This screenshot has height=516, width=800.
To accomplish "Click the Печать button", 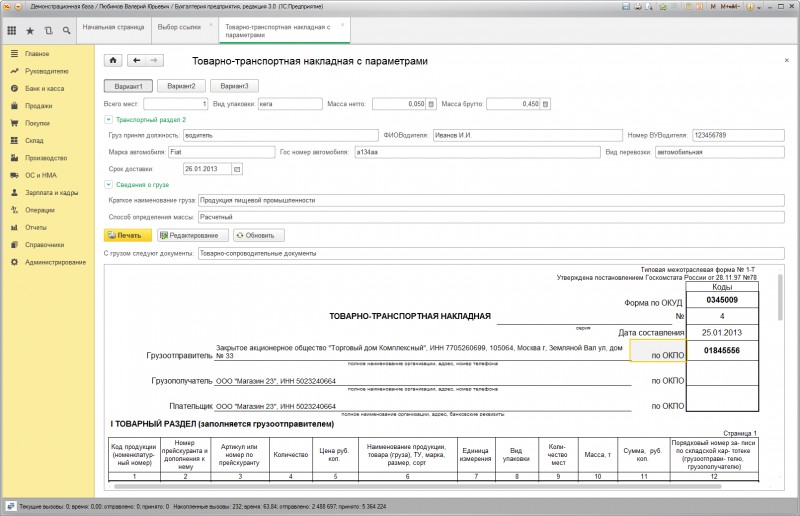I will [x=128, y=235].
